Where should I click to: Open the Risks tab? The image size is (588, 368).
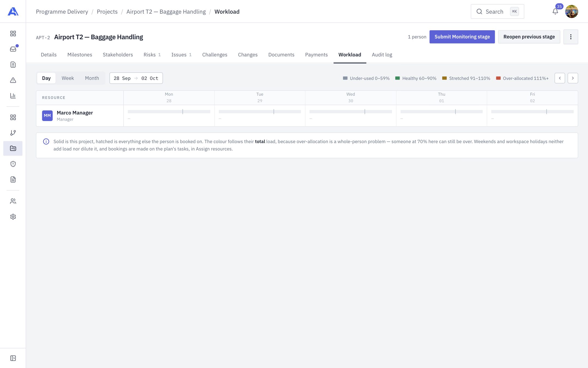point(152,55)
